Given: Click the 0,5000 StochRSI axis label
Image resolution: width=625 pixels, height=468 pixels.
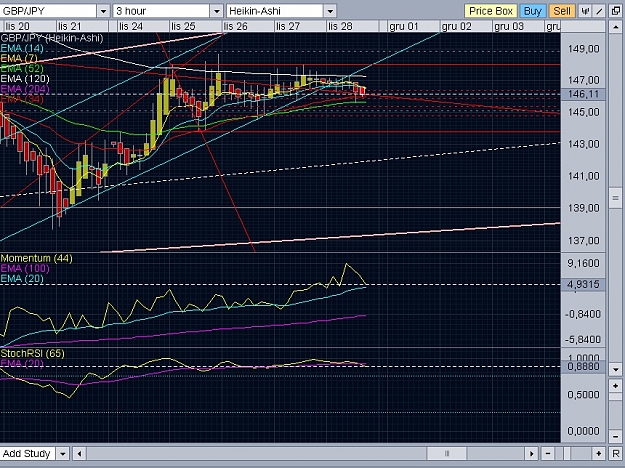Looking at the screenshot, I should click(x=584, y=394).
